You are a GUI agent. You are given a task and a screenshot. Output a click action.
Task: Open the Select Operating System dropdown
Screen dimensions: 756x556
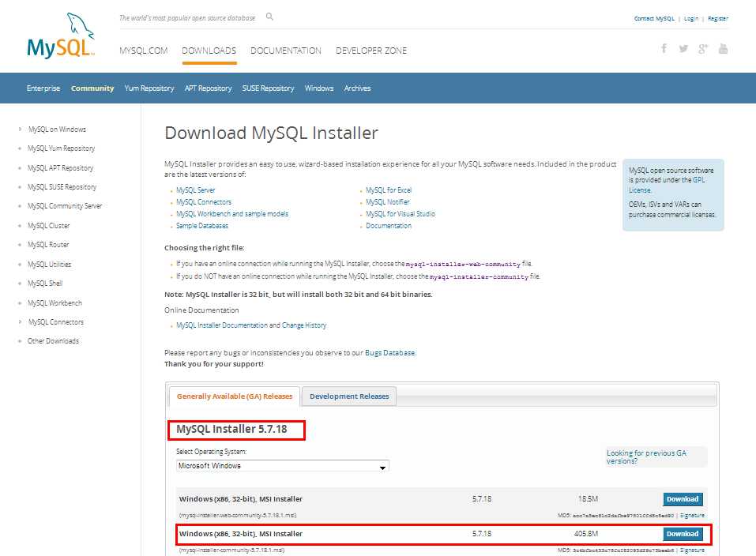[283, 466]
